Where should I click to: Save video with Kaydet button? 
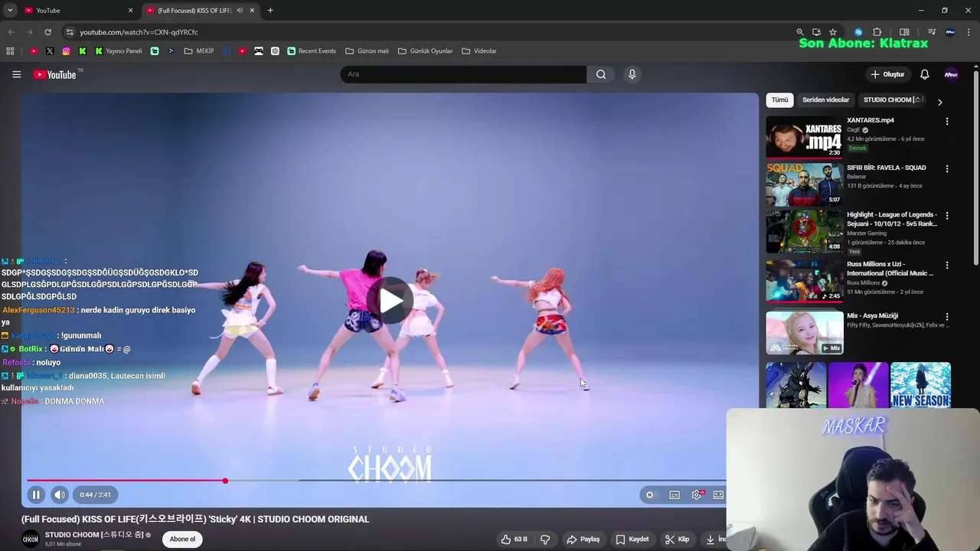[x=632, y=540]
